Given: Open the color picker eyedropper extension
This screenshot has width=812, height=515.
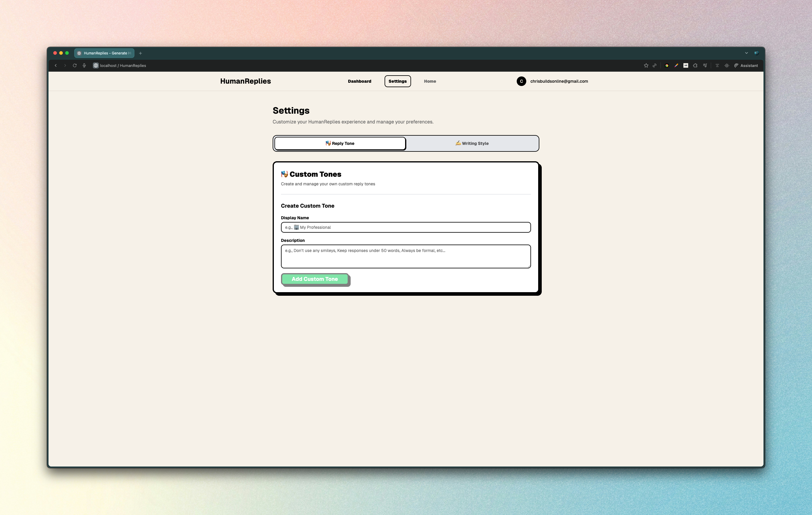Looking at the screenshot, I should (676, 66).
